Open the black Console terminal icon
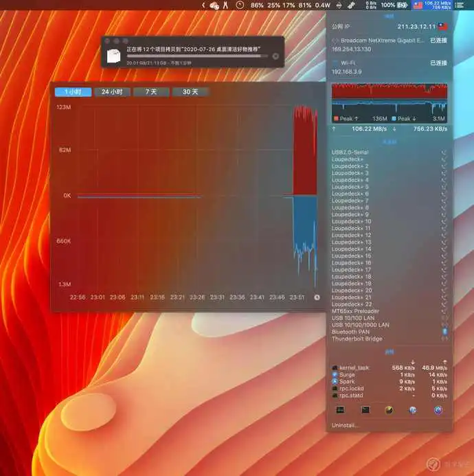 tap(365, 410)
